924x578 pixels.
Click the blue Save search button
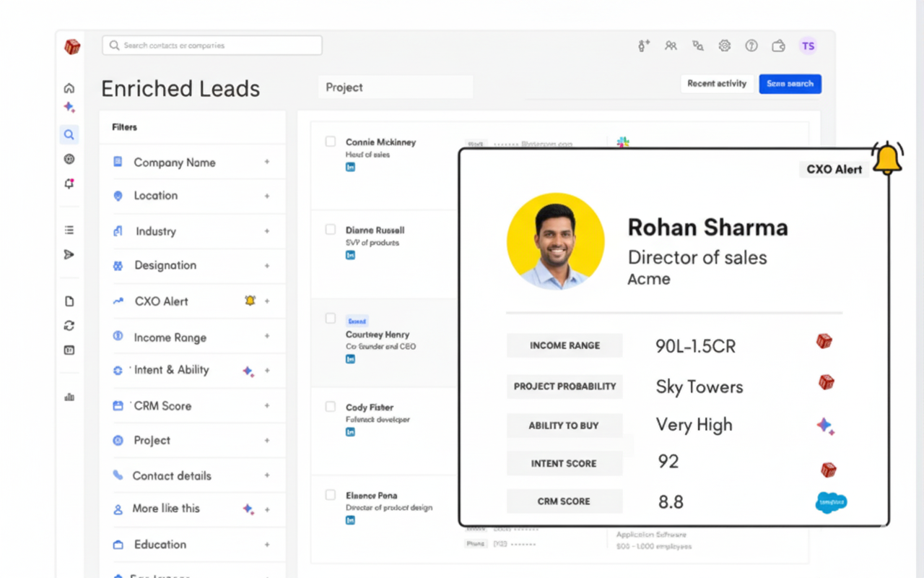pos(790,84)
